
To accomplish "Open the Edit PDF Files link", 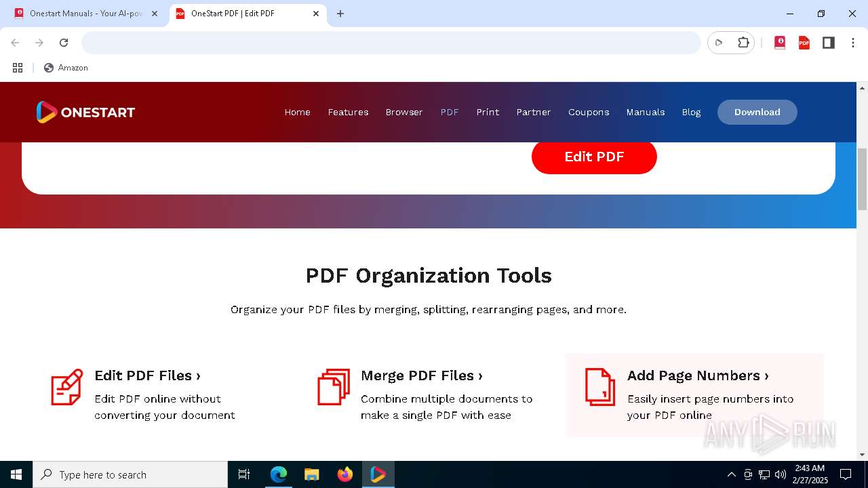I will (x=147, y=375).
